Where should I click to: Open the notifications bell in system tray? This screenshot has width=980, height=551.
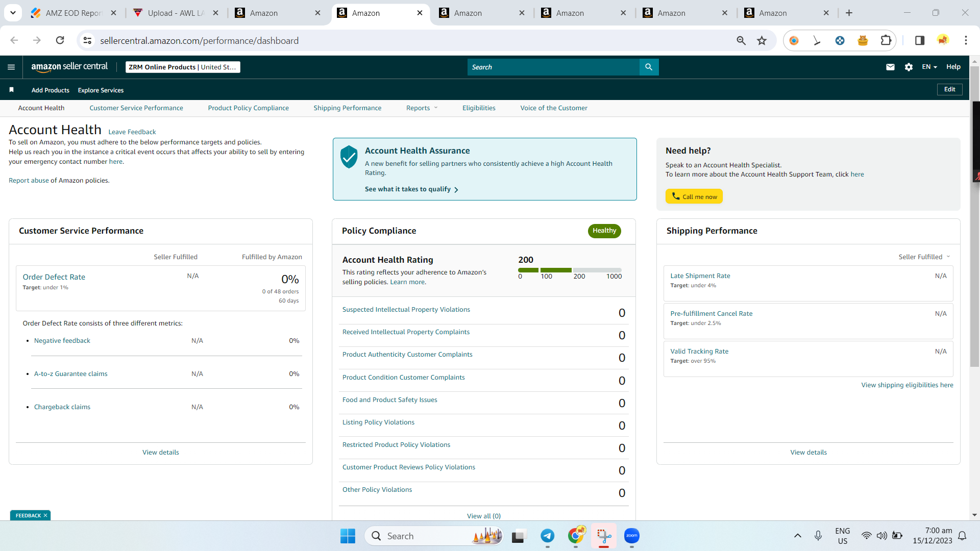[962, 536]
